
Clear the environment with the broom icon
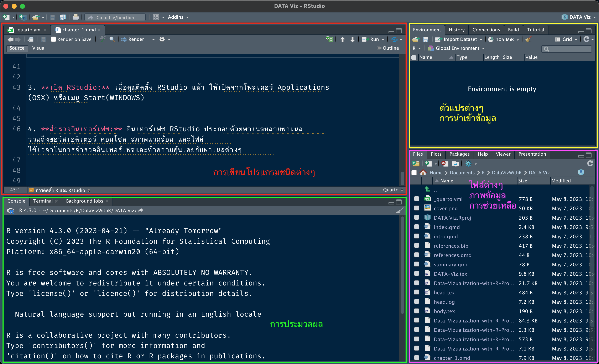coord(528,39)
